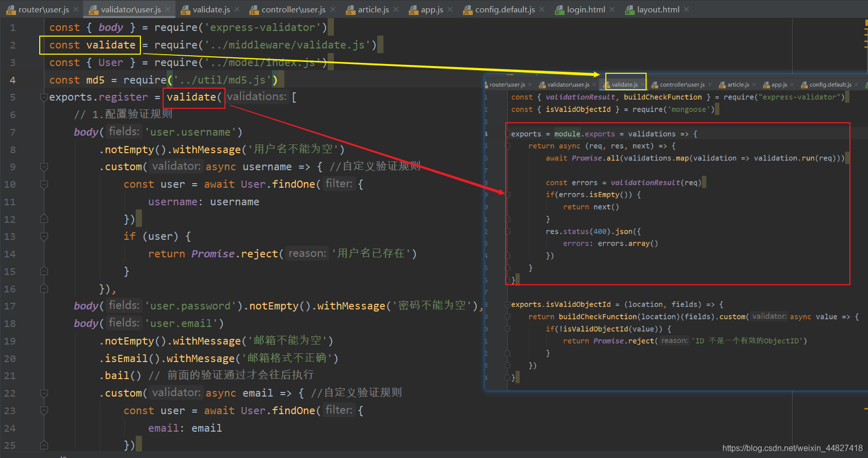Click the JS file icon on config.default.js tab
The width and height of the screenshot is (868, 458).
coord(468,10)
